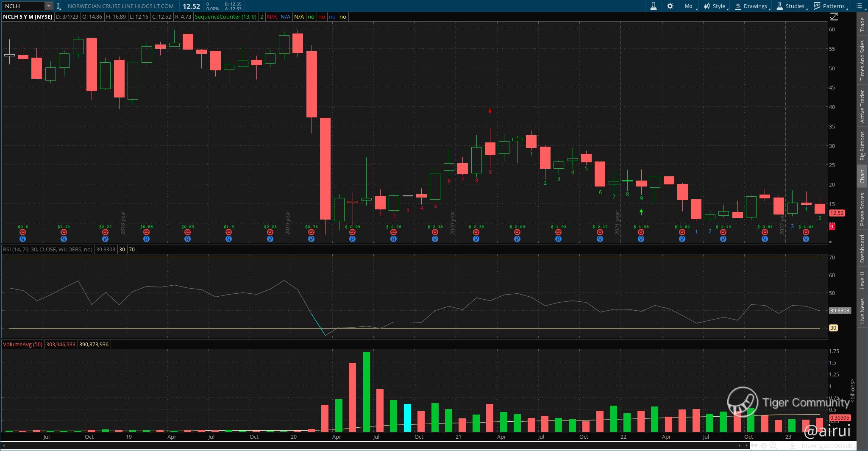Image resolution: width=868 pixels, height=451 pixels.
Task: Open the symbol link chain icon beside NCLH
Action: click(x=58, y=6)
